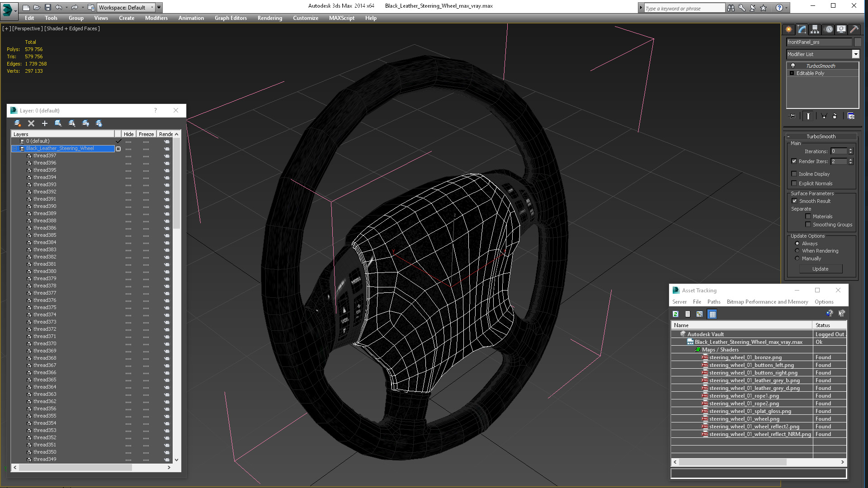Click the Shaded + Edged Faces viewport label
This screenshot has height=488, width=868.
72,28
